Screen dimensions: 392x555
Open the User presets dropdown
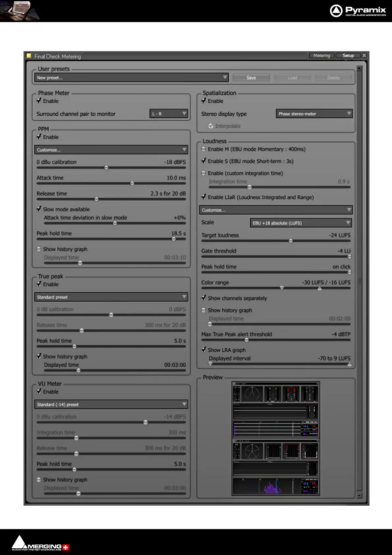[x=131, y=78]
